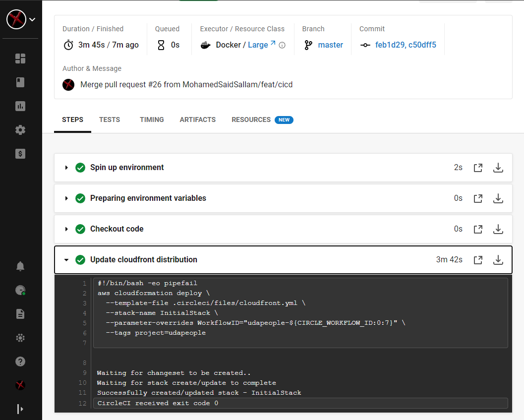Image resolution: width=524 pixels, height=420 pixels.
Task: Click the '--stack-name InitialStack' line
Action: [162, 313]
